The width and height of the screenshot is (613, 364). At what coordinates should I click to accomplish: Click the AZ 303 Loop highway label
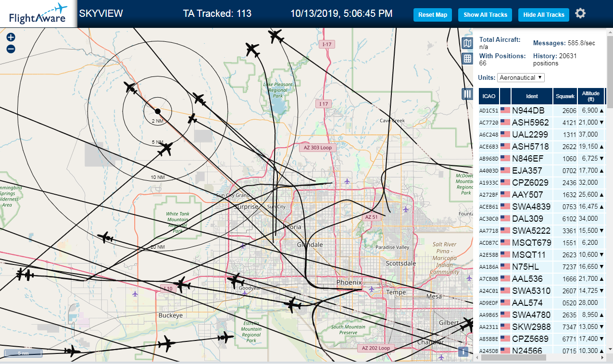pos(317,148)
